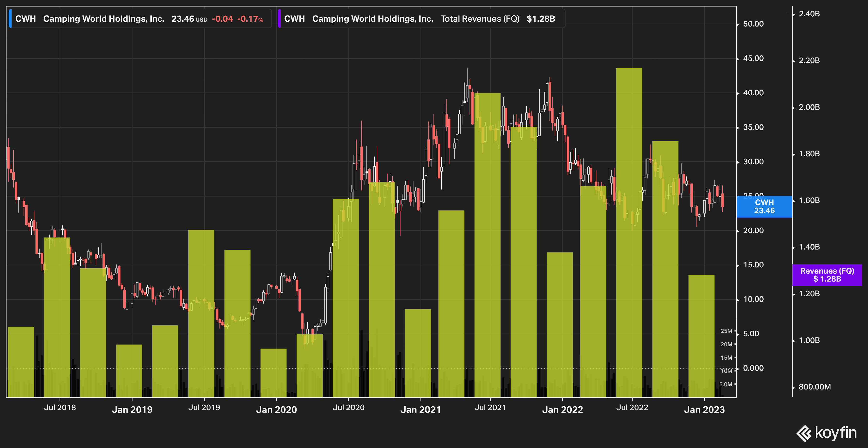Click the 20.00 price axis label
The image size is (868, 448).
pyautogui.click(x=753, y=231)
